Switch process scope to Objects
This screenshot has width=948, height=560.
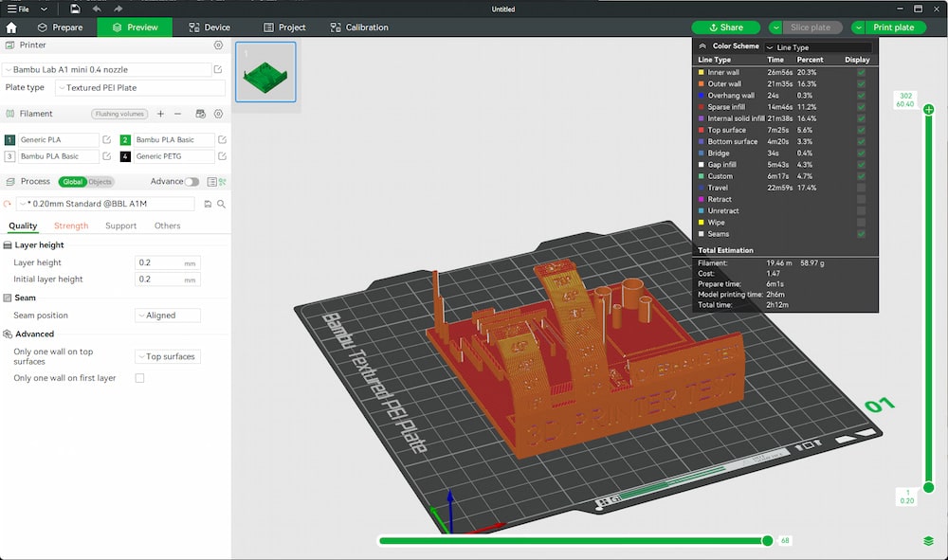click(100, 182)
